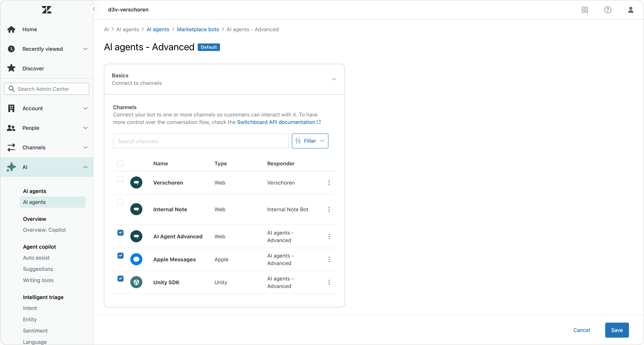This screenshot has height=345, width=644.
Task: Open more options for Unity SDK row
Action: tap(329, 282)
